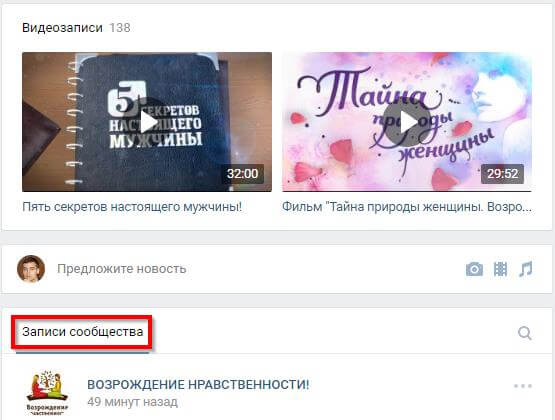555x420 pixels.
Task: Select the Записи сообщества tab
Action: tap(82, 332)
